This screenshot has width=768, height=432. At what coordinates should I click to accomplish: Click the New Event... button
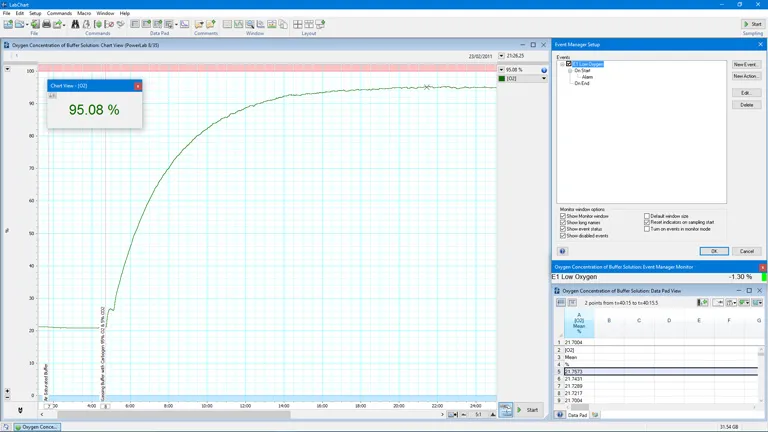tap(745, 64)
